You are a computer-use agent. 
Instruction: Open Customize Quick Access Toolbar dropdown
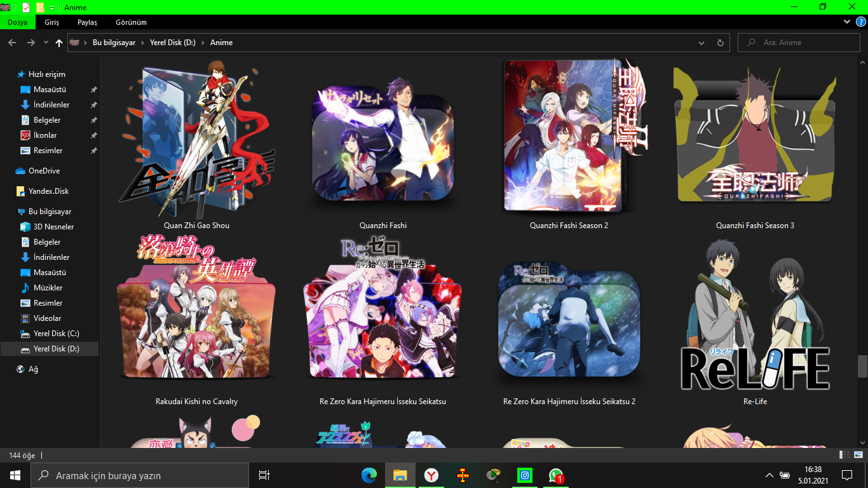(x=51, y=8)
